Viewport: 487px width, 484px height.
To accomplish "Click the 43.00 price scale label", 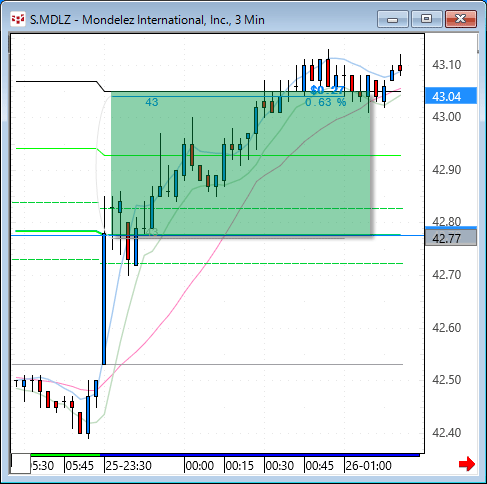I will click(x=446, y=117).
